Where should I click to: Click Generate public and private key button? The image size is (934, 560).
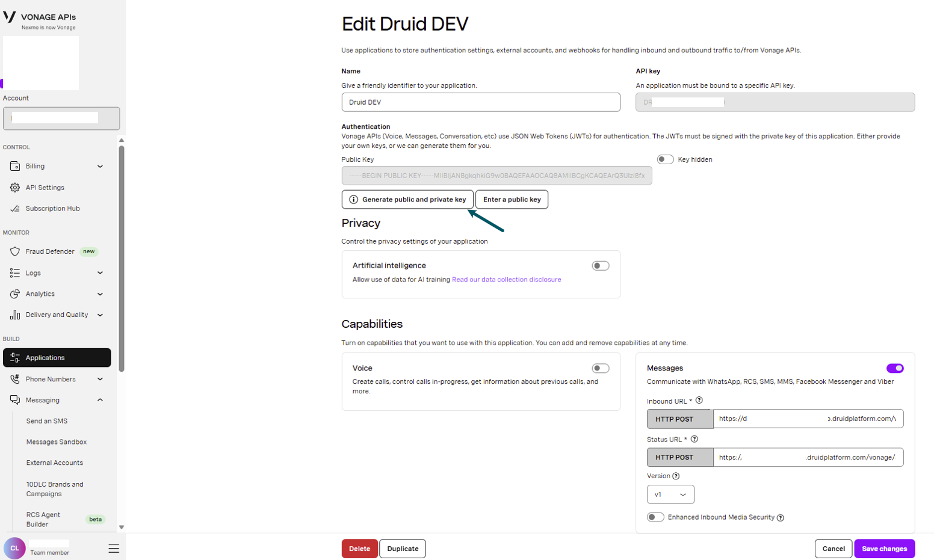[407, 200]
